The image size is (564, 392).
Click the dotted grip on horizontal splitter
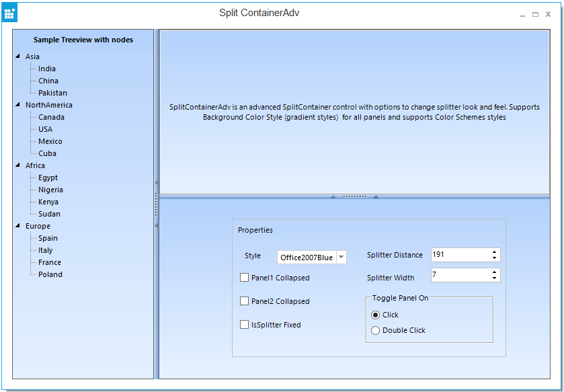tap(354, 197)
